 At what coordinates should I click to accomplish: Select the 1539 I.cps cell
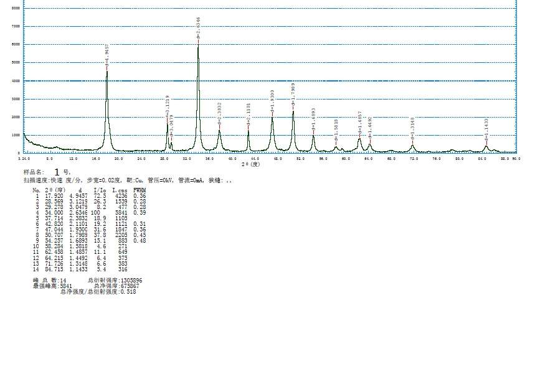coord(121,202)
